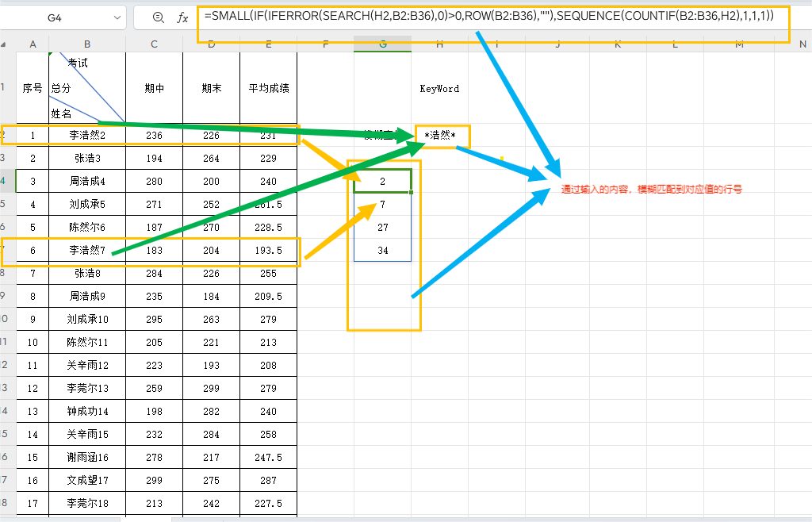
Task: Select the 序号 header cell
Action: click(x=33, y=88)
